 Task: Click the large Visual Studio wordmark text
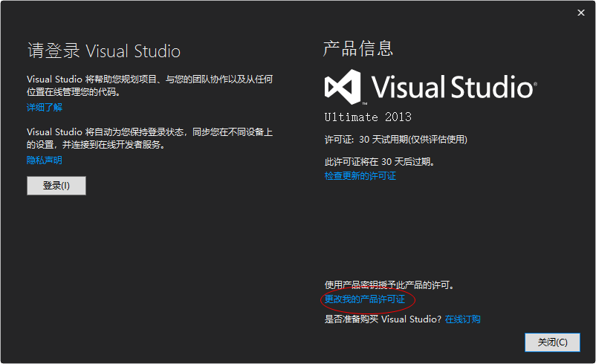click(450, 87)
